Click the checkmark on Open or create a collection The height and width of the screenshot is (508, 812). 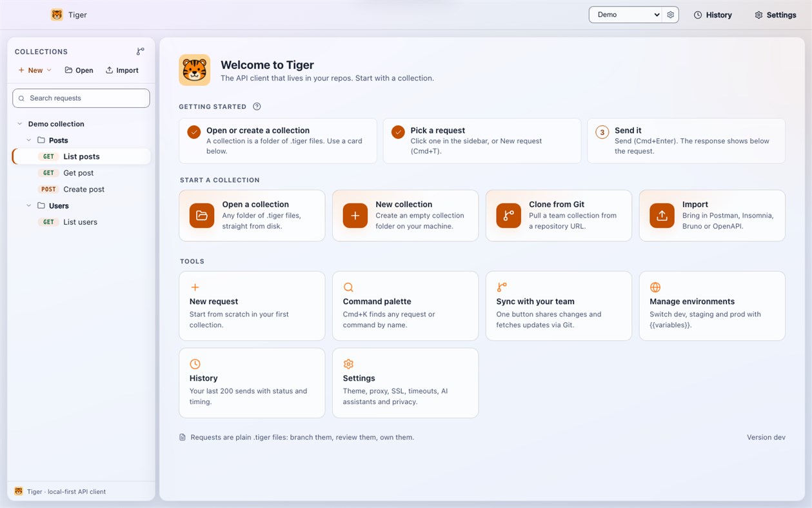[194, 132]
